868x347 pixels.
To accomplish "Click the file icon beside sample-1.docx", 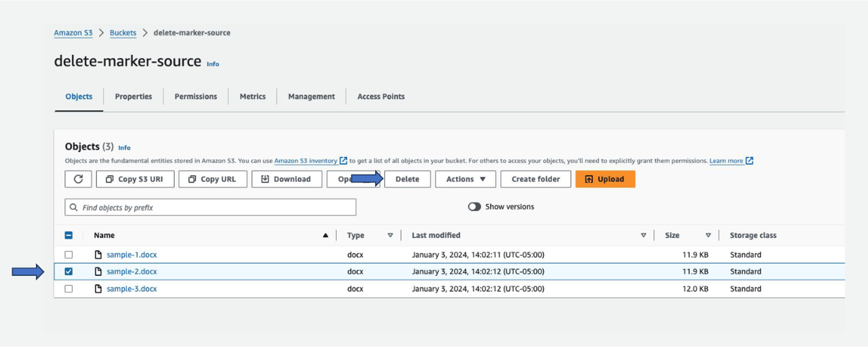I will click(98, 255).
